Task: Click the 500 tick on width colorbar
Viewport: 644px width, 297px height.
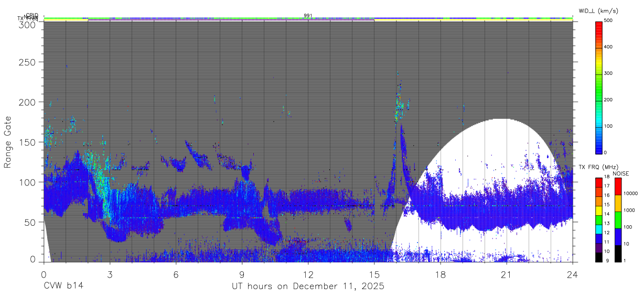Action: point(609,21)
